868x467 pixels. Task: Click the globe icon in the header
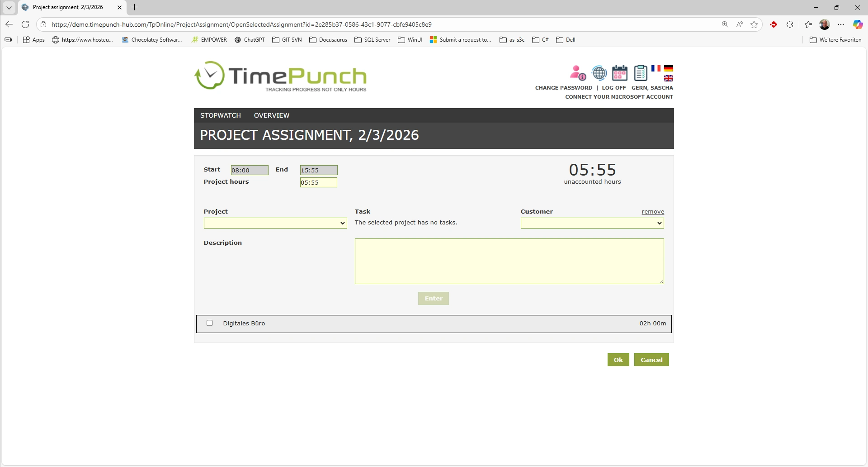pos(599,73)
